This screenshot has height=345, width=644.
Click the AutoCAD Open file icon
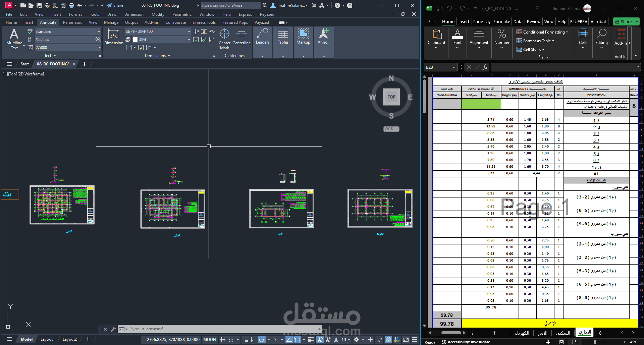pos(31,5)
